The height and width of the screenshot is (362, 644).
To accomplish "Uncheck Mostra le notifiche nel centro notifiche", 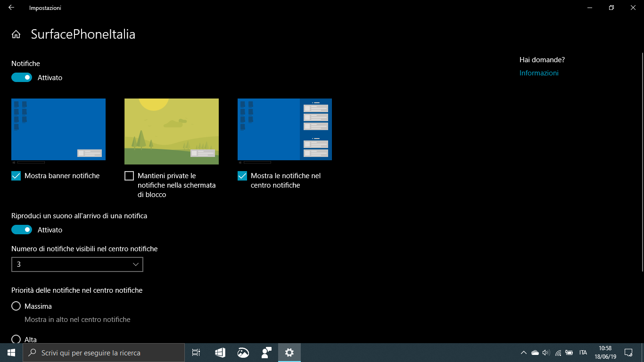I will pos(242,176).
